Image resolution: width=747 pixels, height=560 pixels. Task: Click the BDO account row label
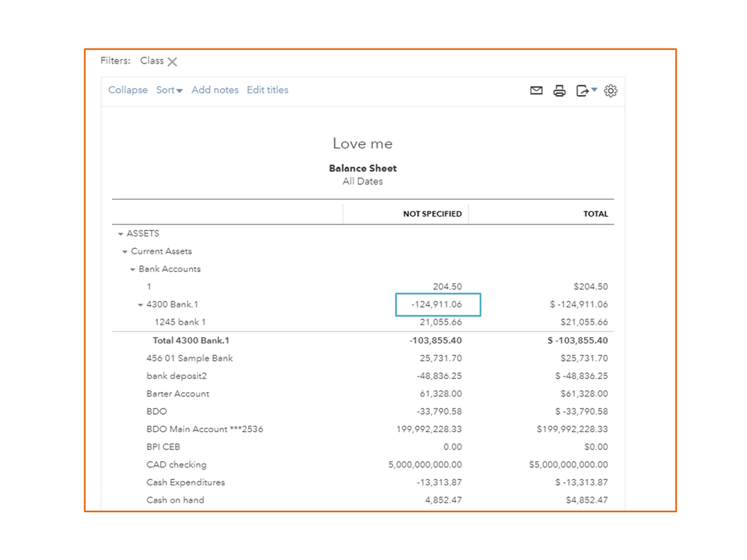(x=157, y=411)
